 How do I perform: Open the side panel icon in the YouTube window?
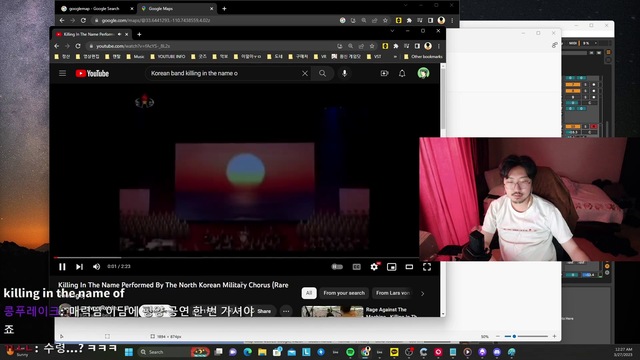click(417, 46)
